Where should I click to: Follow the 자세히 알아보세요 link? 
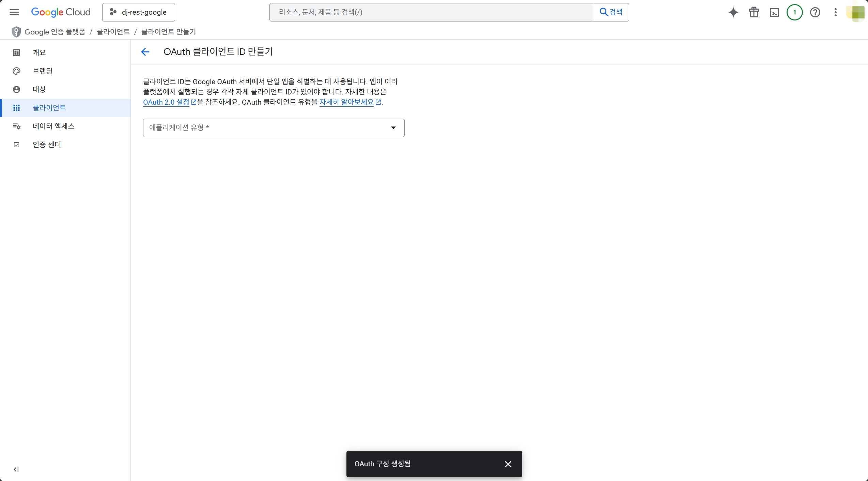point(346,102)
